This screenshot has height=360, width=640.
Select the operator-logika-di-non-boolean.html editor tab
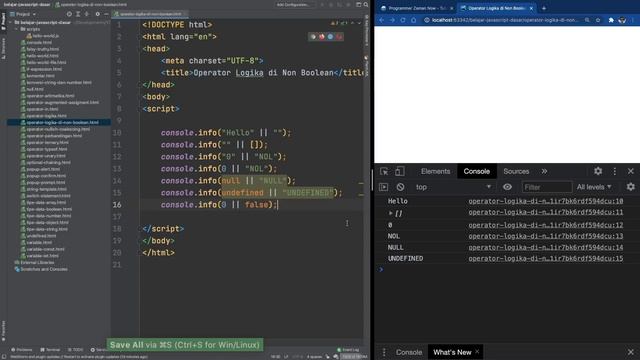tap(150, 14)
